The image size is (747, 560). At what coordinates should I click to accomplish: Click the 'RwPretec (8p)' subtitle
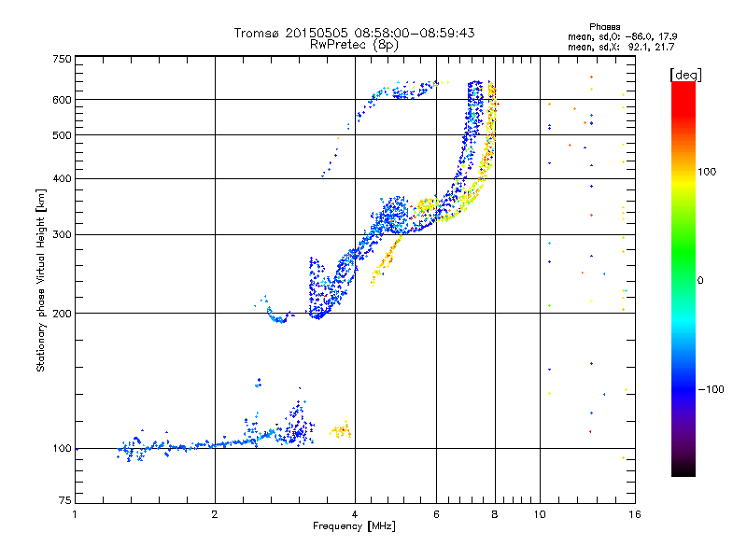pyautogui.click(x=354, y=45)
